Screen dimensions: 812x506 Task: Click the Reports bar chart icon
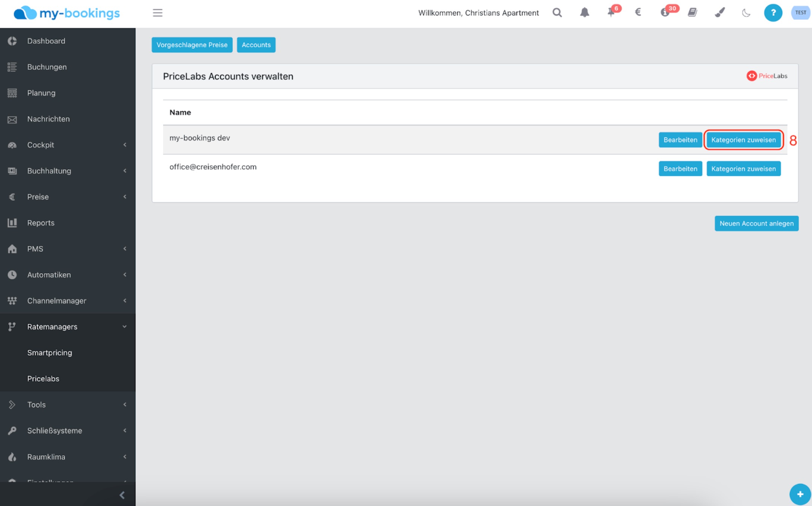tap(12, 223)
